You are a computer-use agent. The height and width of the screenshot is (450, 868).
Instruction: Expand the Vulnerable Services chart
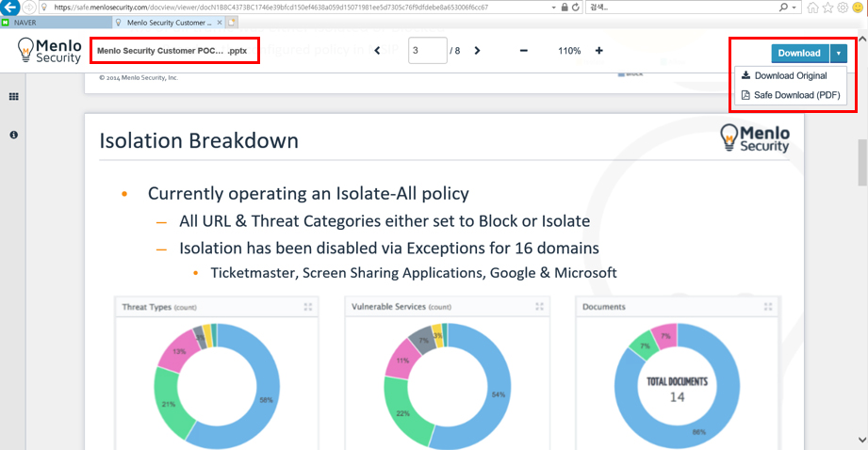[x=539, y=306]
